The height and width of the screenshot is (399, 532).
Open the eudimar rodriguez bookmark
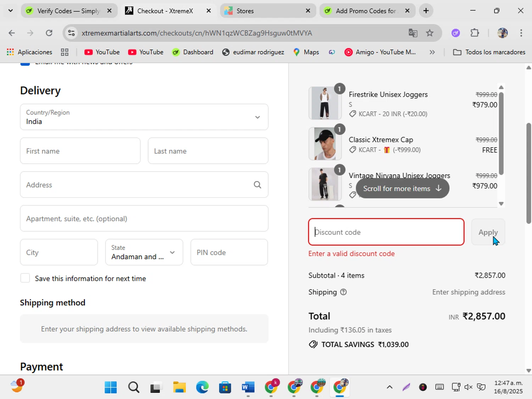tap(253, 52)
